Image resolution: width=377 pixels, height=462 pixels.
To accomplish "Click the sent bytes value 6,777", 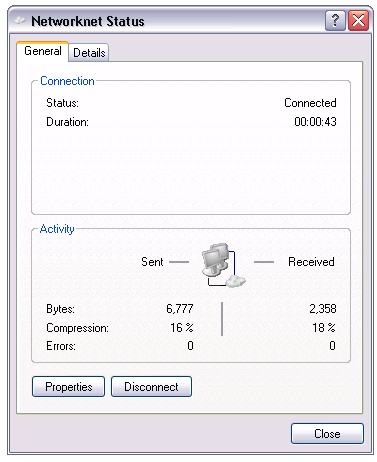I will click(x=180, y=309).
